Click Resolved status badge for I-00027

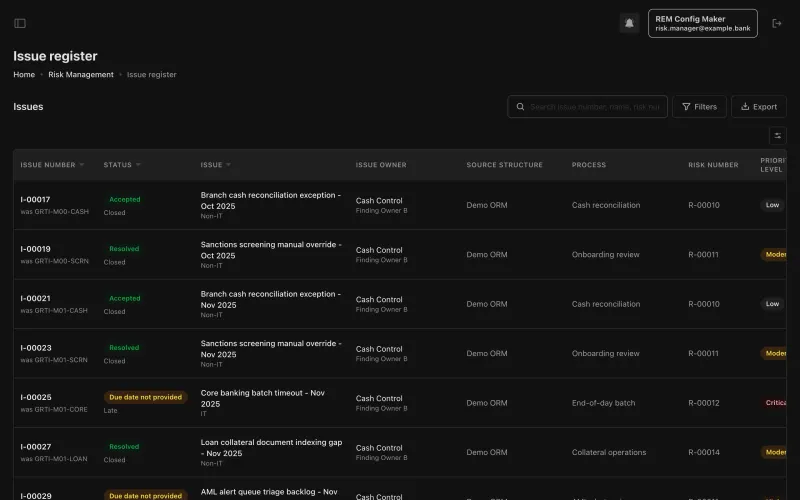point(124,446)
